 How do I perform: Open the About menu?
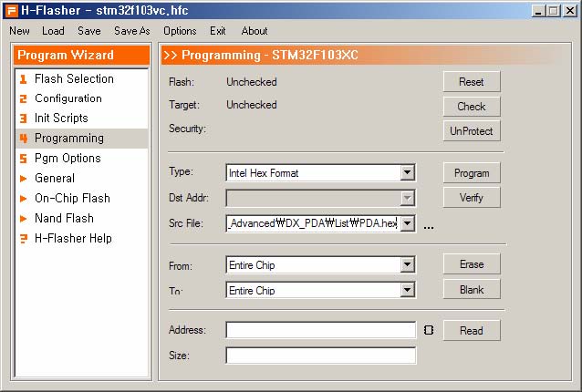point(255,31)
